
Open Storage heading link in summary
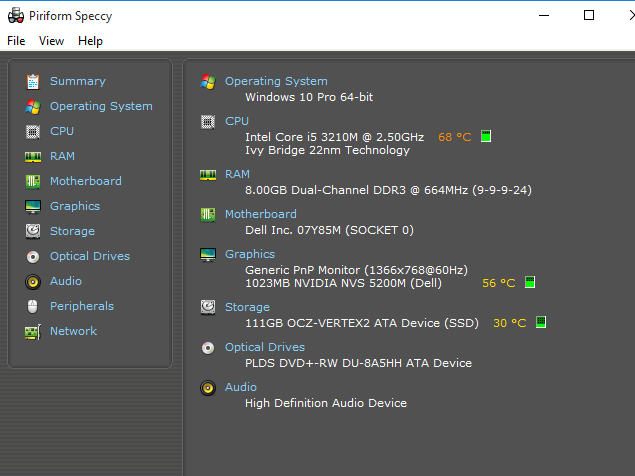[x=247, y=307]
